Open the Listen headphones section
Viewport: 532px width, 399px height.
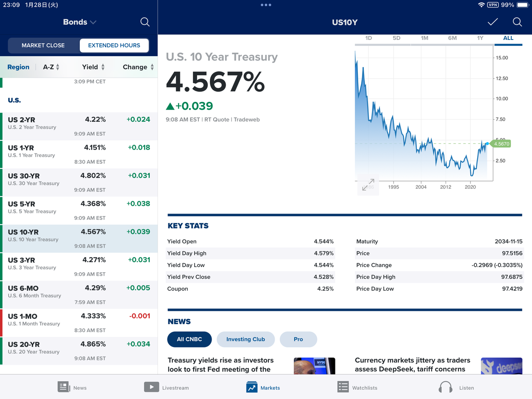[x=446, y=387]
